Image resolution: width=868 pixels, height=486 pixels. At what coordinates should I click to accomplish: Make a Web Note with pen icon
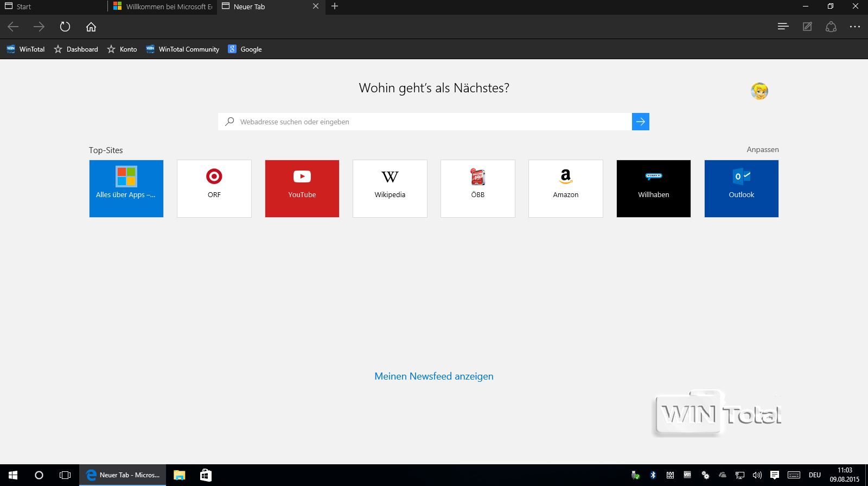click(x=807, y=26)
